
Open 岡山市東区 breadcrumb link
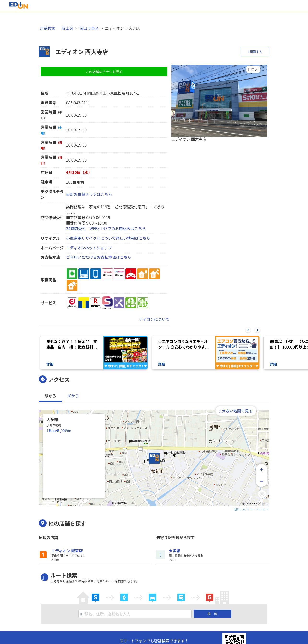(89, 28)
